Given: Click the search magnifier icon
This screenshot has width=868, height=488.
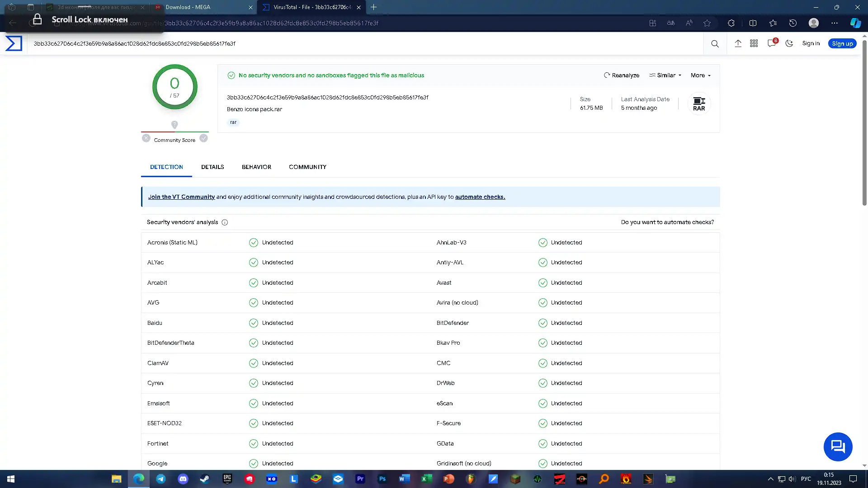Looking at the screenshot, I should 715,44.
